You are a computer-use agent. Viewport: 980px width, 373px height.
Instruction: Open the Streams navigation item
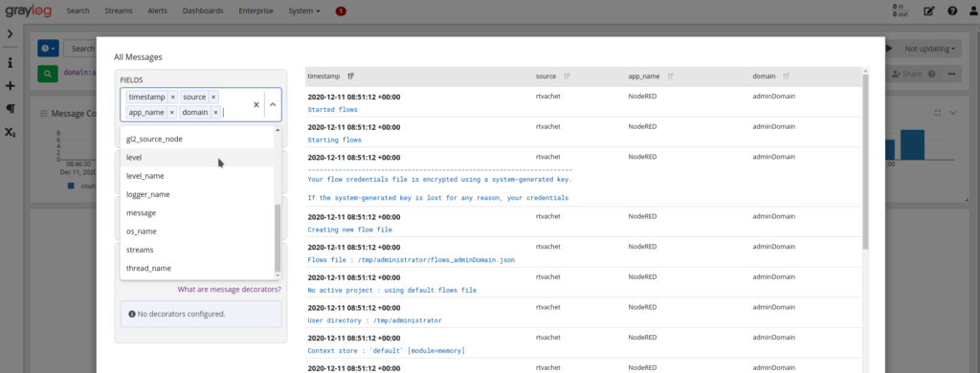coord(118,11)
